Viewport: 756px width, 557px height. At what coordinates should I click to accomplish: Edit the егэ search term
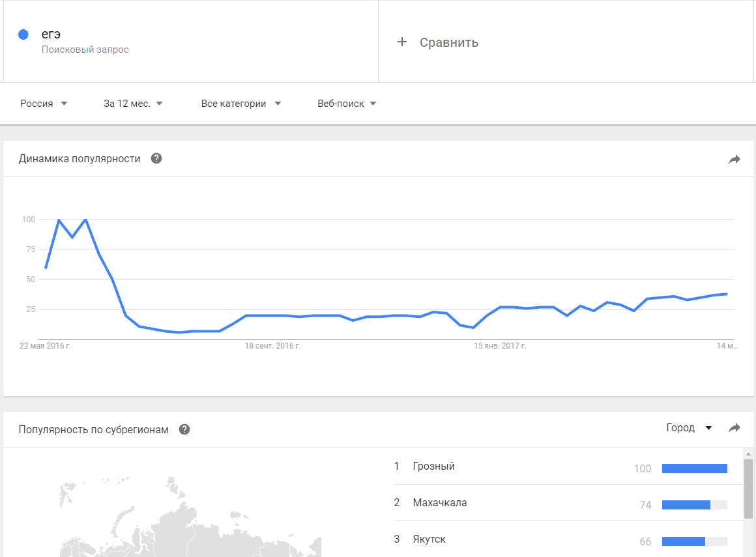(x=51, y=35)
